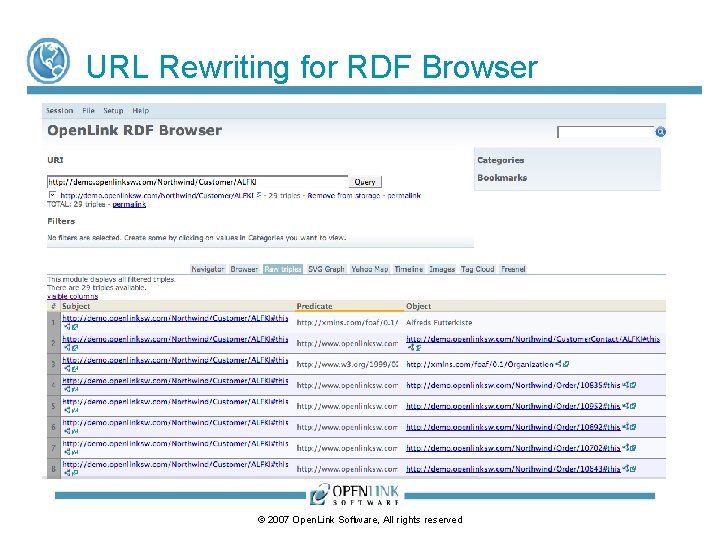Viewport: 720px width, 540px height.
Task: Open the Session menu
Action: pos(60,111)
